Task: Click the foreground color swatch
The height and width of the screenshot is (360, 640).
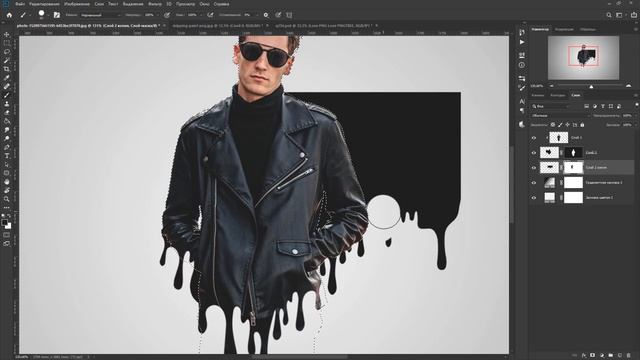Action: pos(4,222)
